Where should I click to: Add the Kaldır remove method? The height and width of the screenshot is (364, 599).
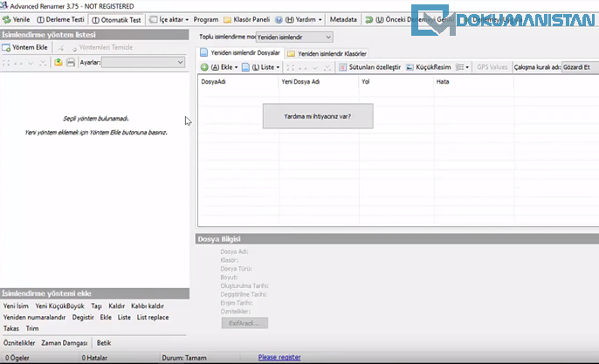pyautogui.click(x=116, y=306)
